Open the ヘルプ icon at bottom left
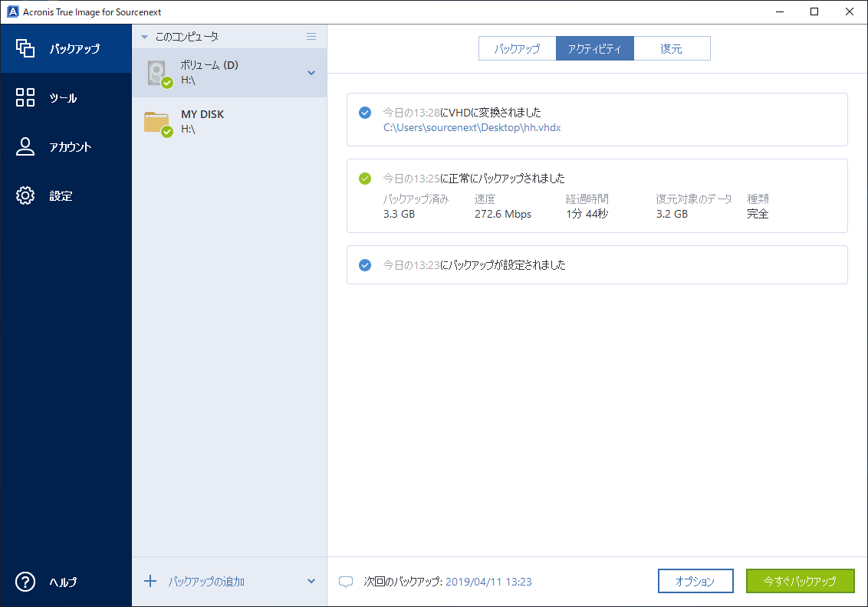Viewport: 868px width, 607px height. 25,582
